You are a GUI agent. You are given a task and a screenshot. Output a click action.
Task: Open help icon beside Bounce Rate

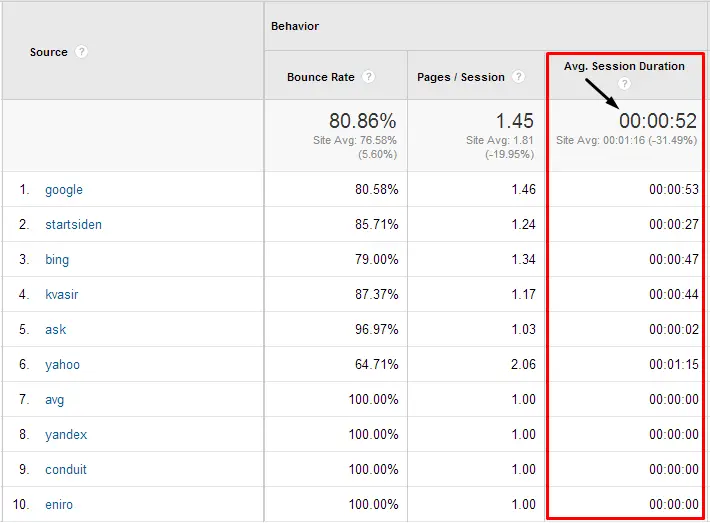369,77
